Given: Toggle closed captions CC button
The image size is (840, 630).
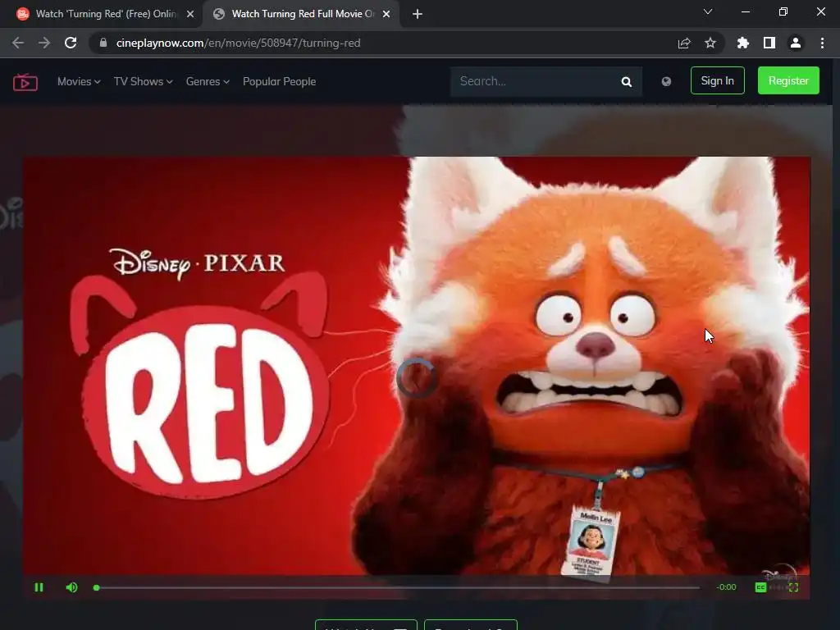Looking at the screenshot, I should [x=760, y=587].
